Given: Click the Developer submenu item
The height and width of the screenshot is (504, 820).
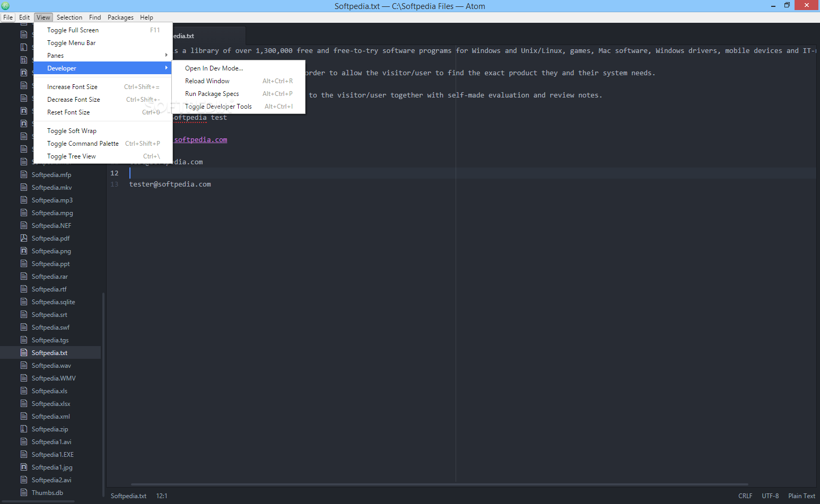Looking at the screenshot, I should coord(103,68).
